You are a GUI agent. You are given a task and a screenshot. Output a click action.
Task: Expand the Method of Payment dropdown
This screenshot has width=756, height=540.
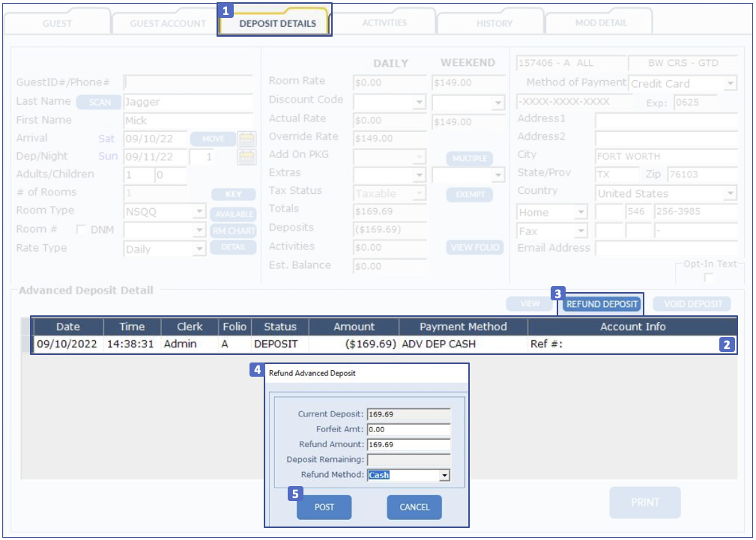731,83
